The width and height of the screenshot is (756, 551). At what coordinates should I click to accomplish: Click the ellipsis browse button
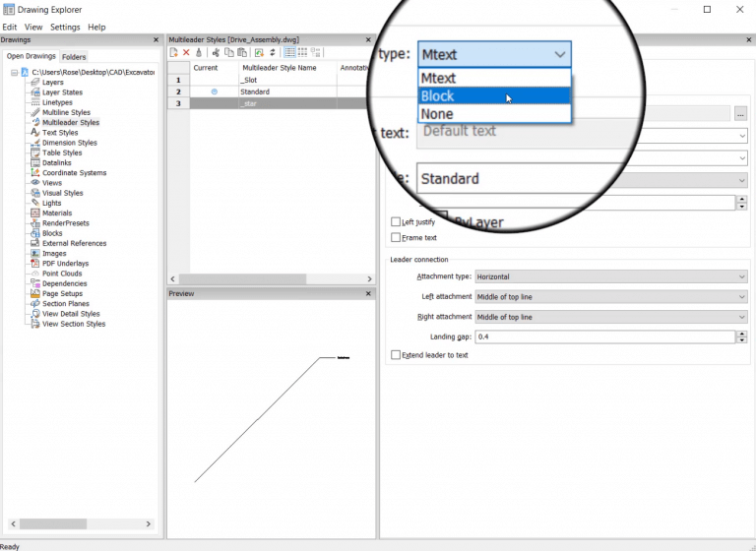(741, 114)
